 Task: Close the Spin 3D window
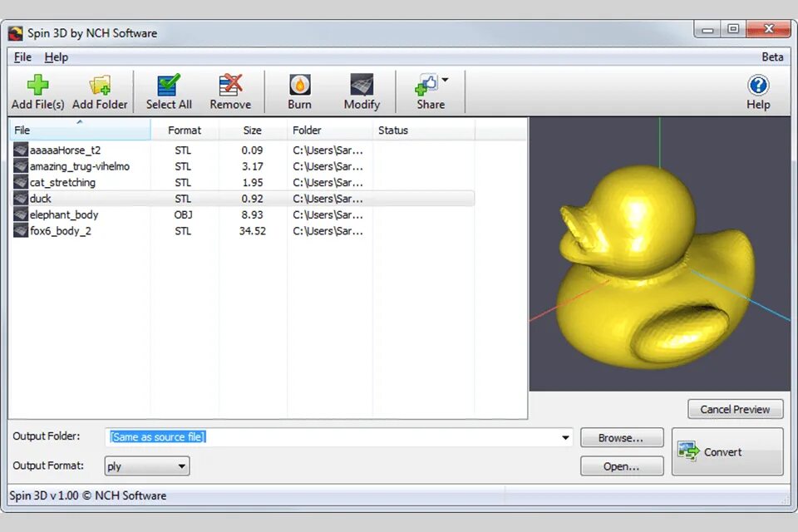(x=768, y=30)
